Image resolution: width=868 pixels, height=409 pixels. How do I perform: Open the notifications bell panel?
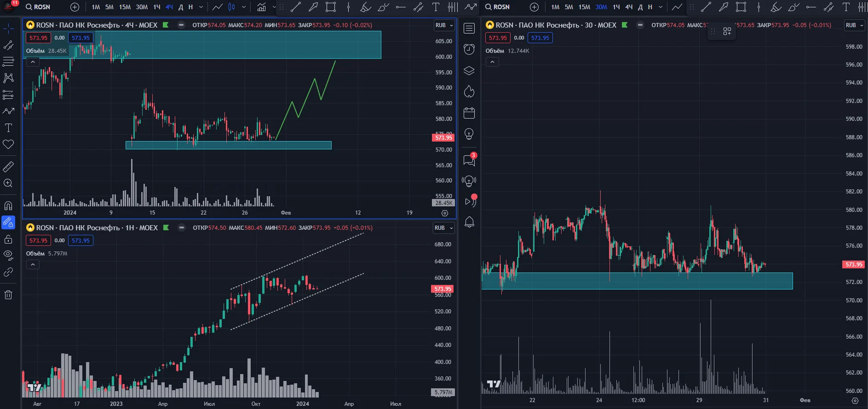(x=469, y=222)
